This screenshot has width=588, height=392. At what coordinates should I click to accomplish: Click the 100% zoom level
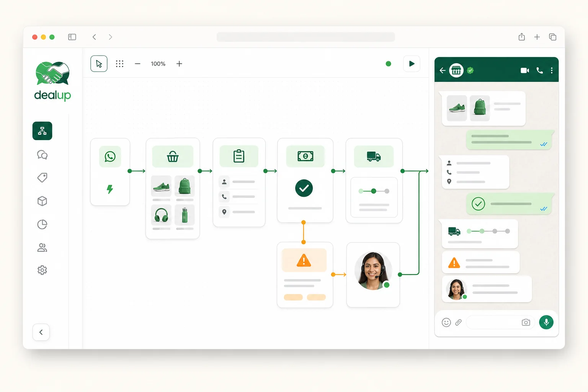coord(158,64)
